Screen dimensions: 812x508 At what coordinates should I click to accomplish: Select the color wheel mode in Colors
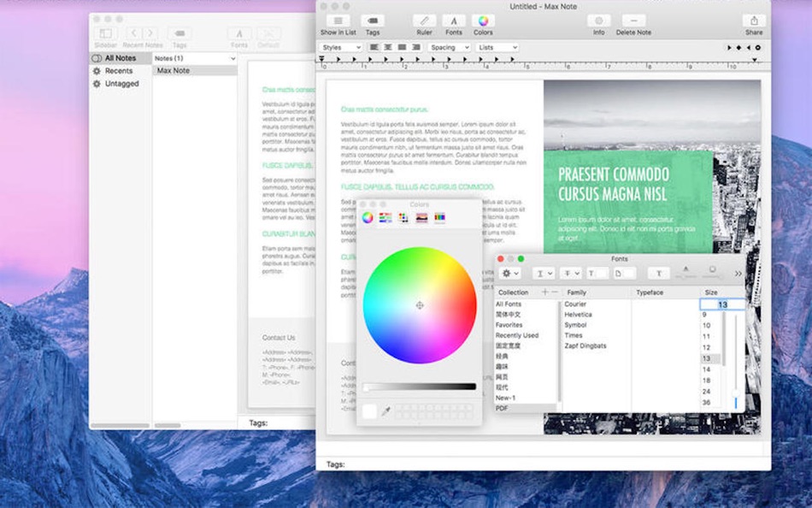pos(368,218)
